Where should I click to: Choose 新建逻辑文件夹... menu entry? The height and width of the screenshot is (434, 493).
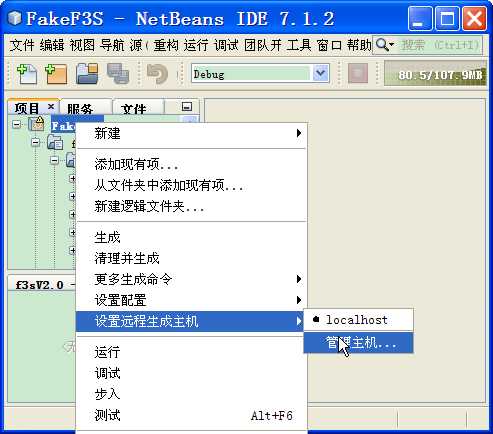click(x=191, y=206)
